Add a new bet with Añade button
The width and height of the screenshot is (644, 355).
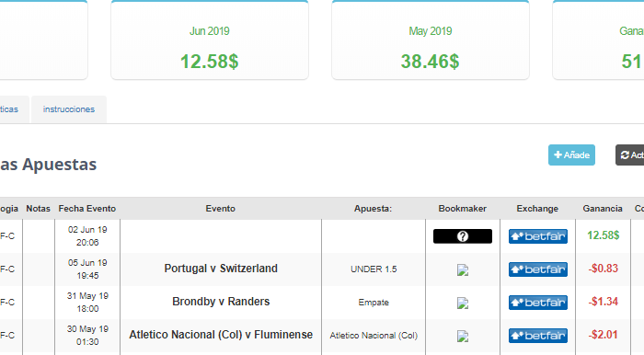tap(571, 155)
